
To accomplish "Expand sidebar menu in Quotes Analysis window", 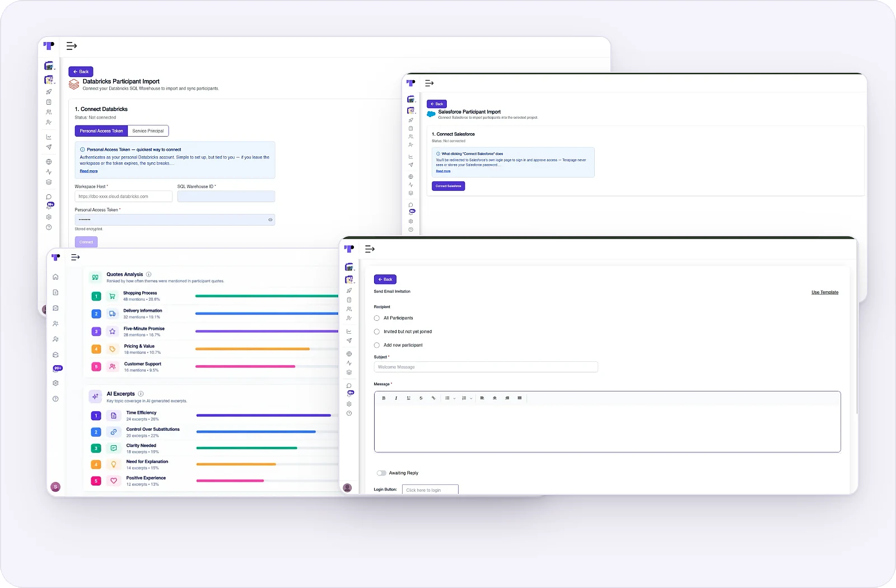I will tap(76, 257).
